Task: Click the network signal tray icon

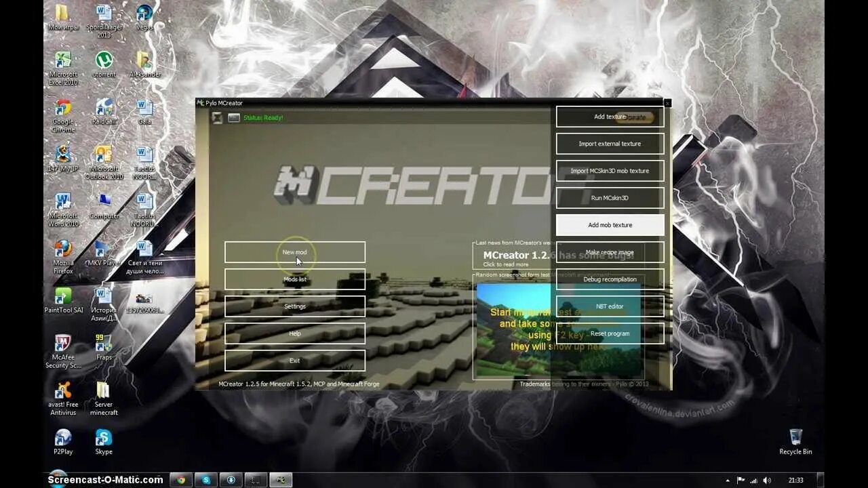Action: pyautogui.click(x=753, y=480)
